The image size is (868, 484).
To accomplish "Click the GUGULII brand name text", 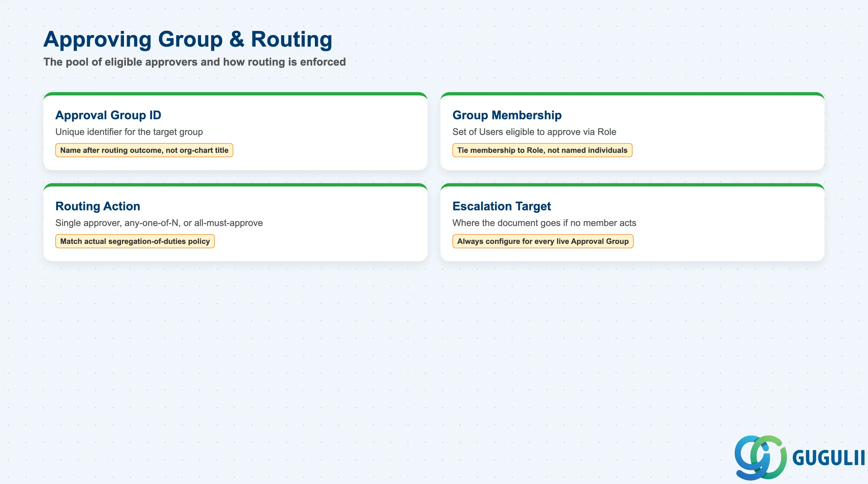I will click(829, 458).
